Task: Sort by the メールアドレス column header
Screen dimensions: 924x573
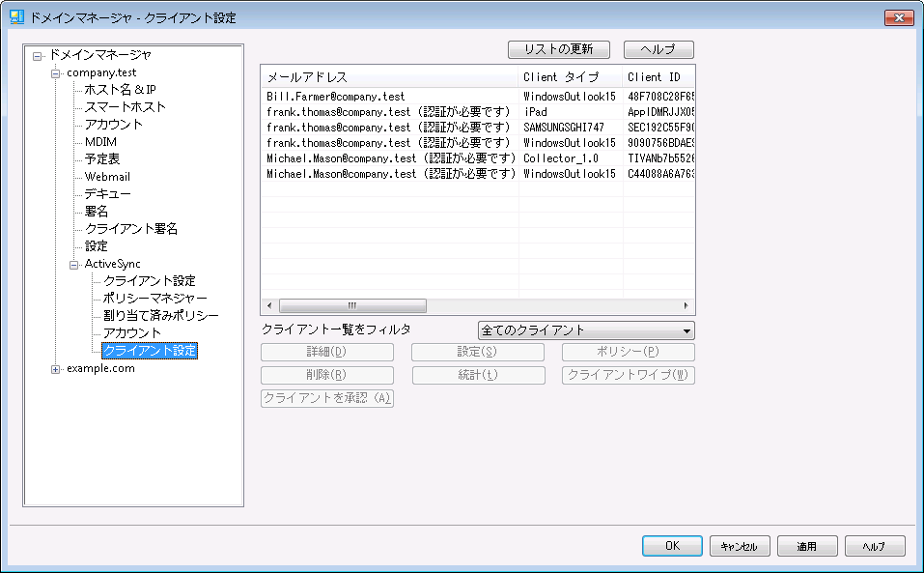Action: pos(389,77)
